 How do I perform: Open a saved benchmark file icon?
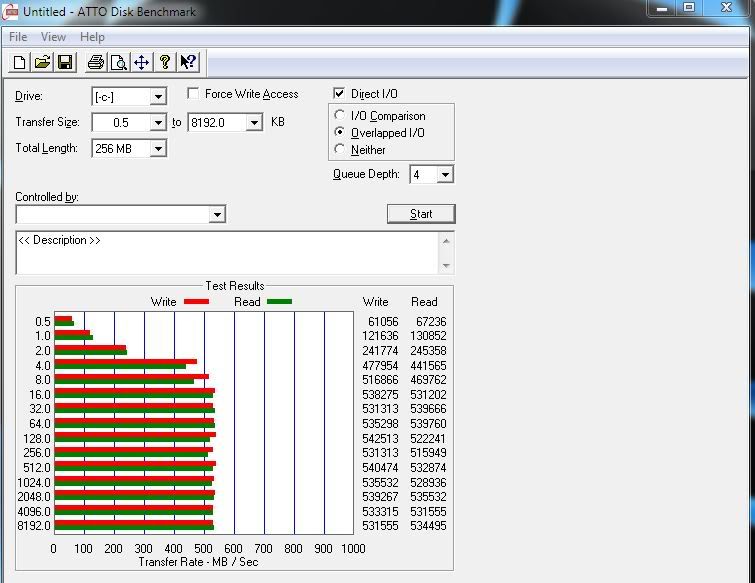coord(42,62)
